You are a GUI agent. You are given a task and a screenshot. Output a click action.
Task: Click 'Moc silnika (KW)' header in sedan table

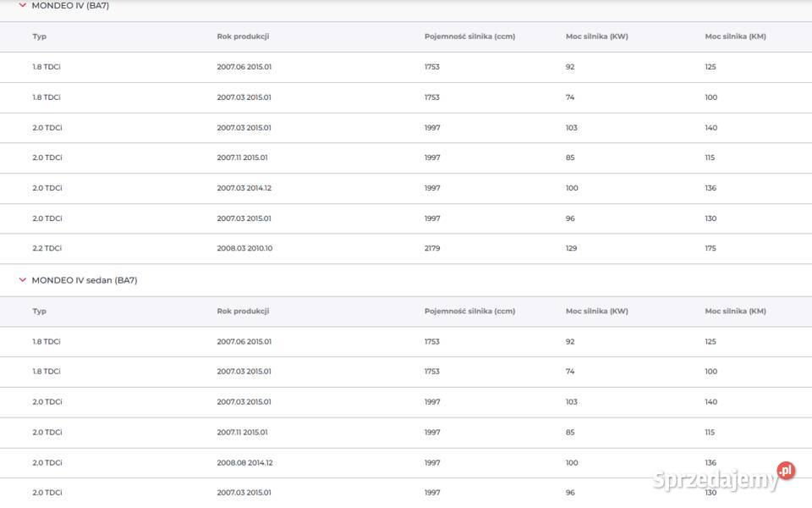click(596, 311)
